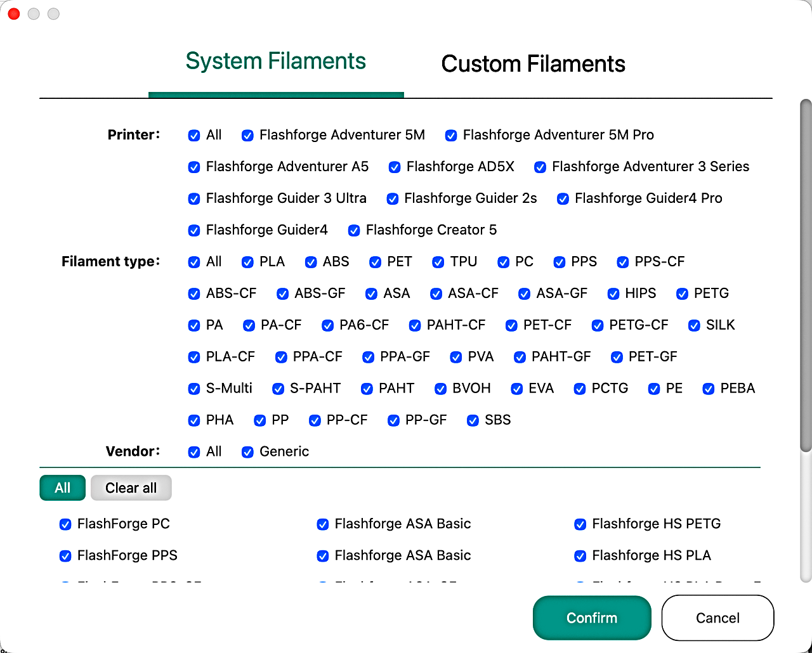This screenshot has width=812, height=653.
Task: Click the green All button
Action: [x=62, y=488]
